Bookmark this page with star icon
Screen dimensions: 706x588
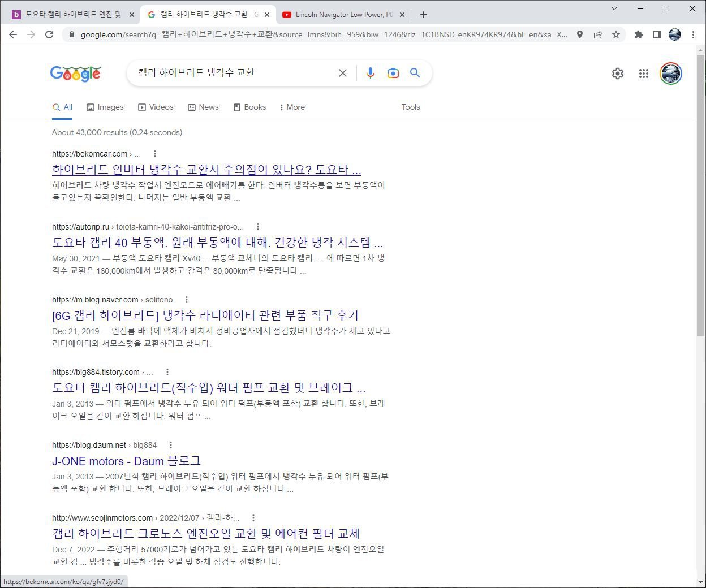(616, 34)
